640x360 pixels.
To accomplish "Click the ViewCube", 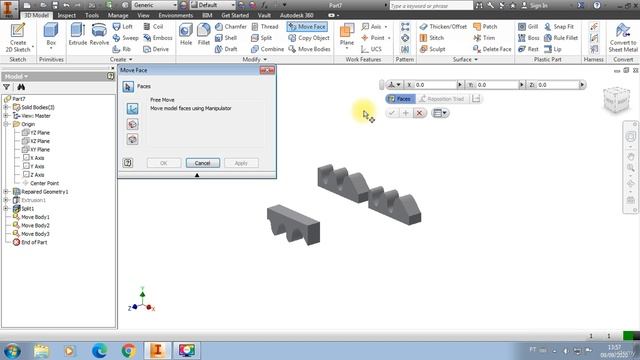I will 616,99.
